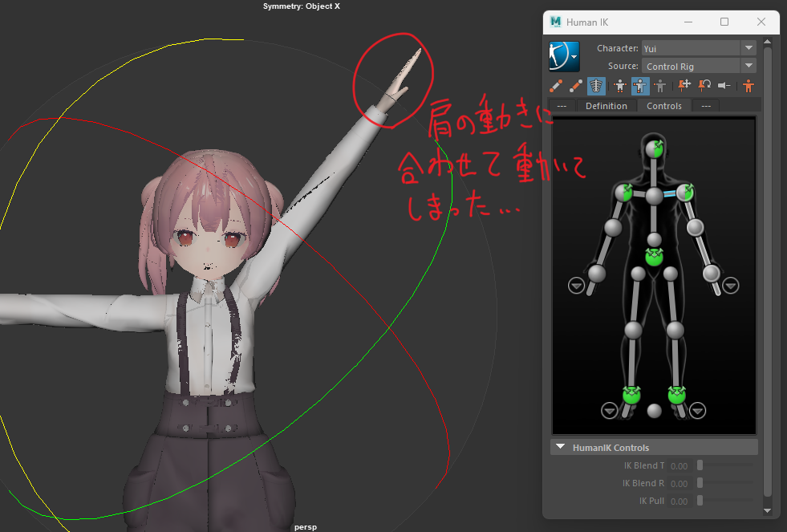
Task: Toggle Pin Translation icon
Action: 684,86
